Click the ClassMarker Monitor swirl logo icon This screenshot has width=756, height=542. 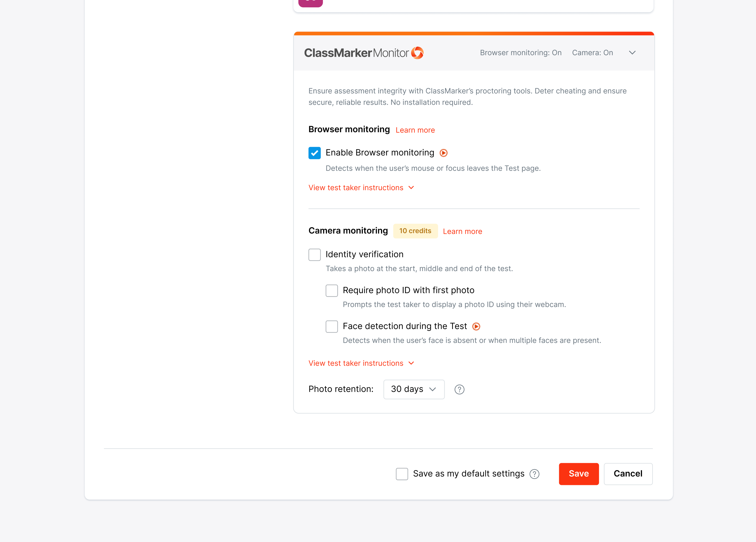point(417,53)
